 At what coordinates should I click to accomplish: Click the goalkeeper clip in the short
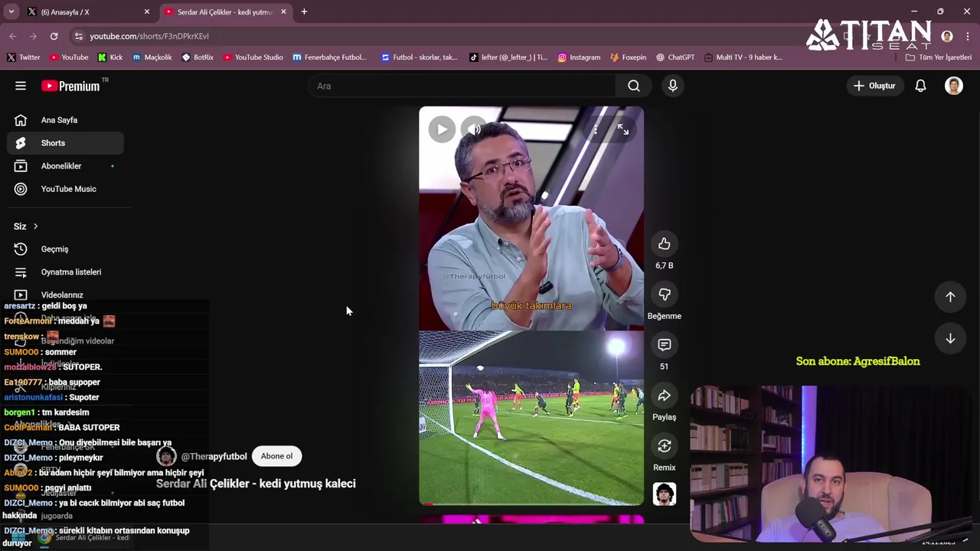pos(531,417)
